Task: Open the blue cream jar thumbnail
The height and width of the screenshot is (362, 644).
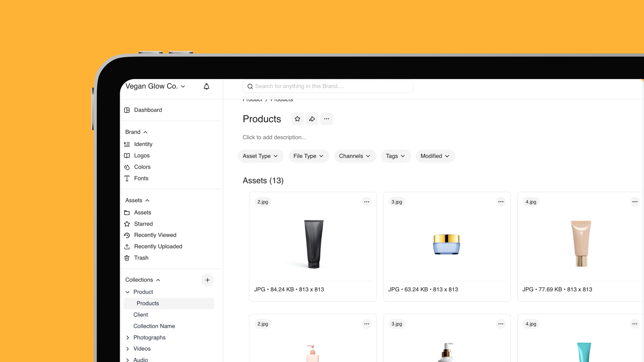Action: [447, 245]
